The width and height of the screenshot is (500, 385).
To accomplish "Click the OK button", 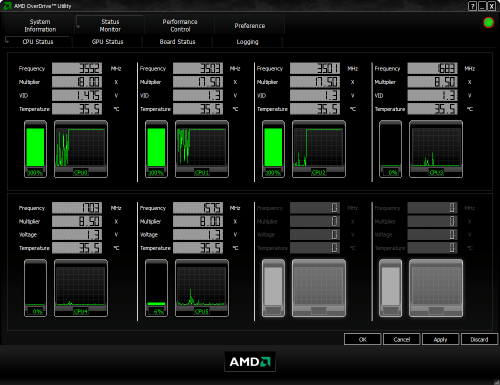I will 362,339.
